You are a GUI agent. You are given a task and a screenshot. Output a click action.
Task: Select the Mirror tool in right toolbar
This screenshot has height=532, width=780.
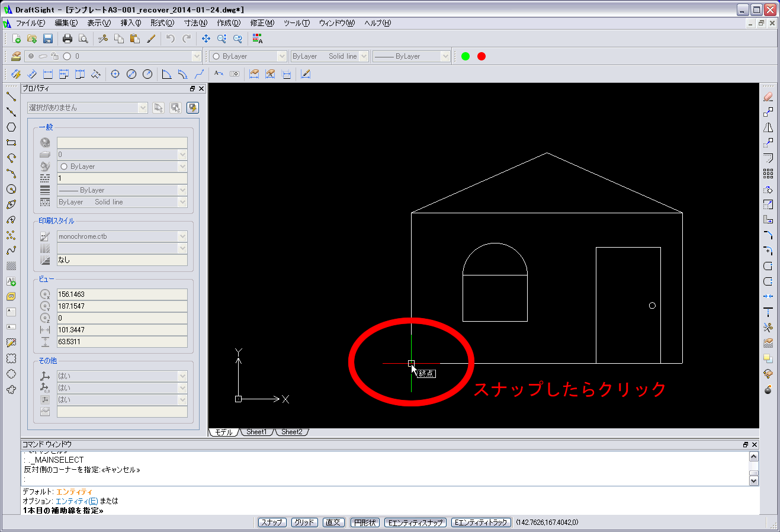click(768, 127)
